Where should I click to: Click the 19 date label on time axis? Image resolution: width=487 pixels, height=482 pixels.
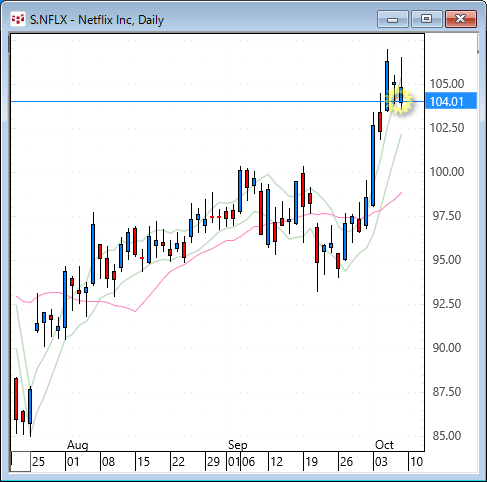click(311, 462)
